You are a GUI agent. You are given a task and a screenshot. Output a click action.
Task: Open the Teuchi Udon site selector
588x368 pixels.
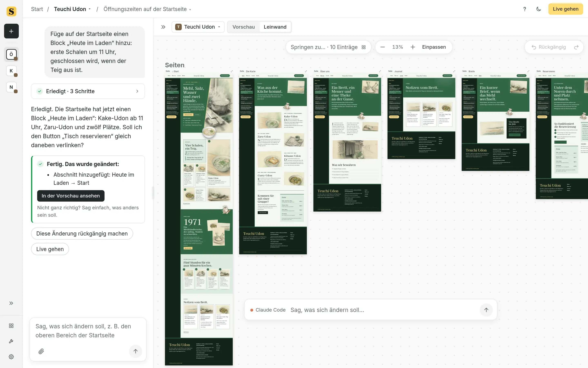pos(198,27)
